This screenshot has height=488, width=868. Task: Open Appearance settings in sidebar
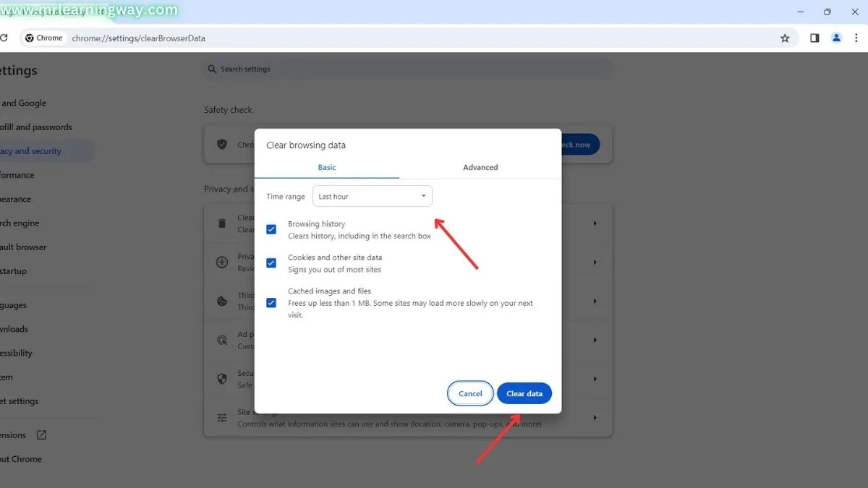click(x=16, y=200)
